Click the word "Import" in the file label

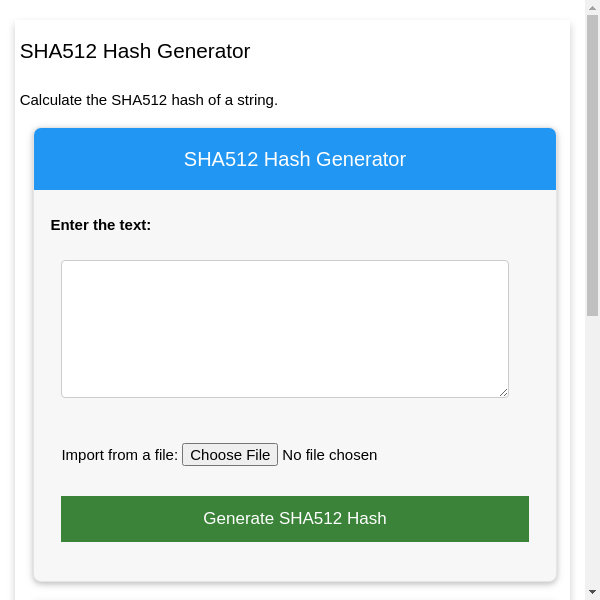coord(86,455)
